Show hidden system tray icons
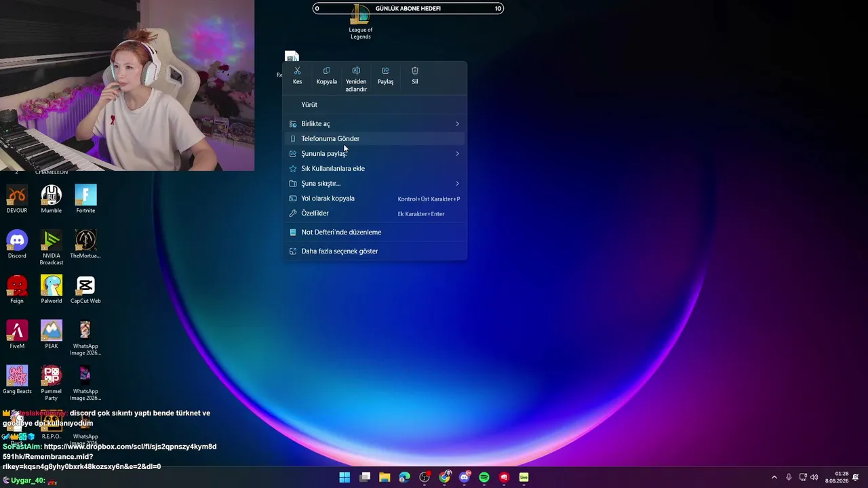 [x=774, y=477]
